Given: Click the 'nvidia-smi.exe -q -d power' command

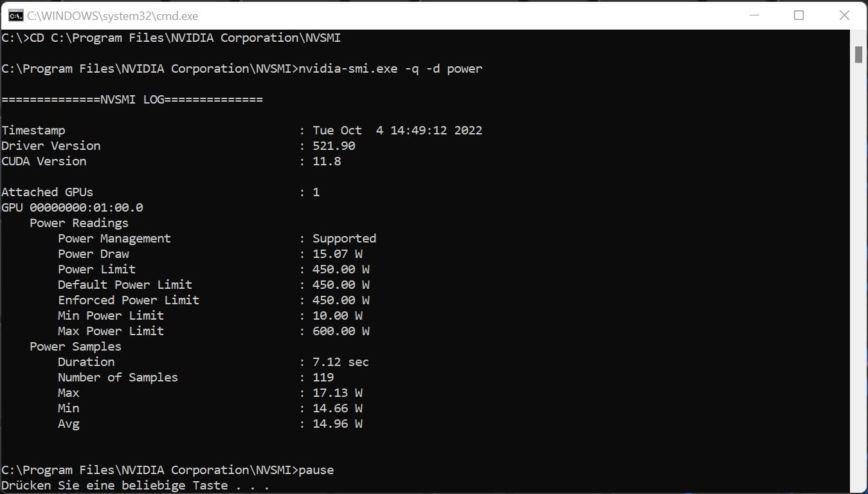Looking at the screenshot, I should [x=390, y=69].
